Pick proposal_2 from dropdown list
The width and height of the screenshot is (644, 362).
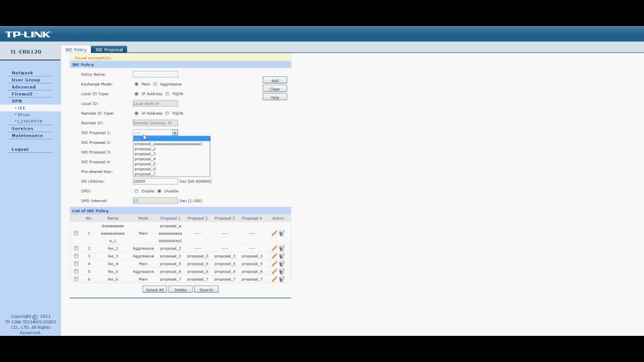coord(172,149)
